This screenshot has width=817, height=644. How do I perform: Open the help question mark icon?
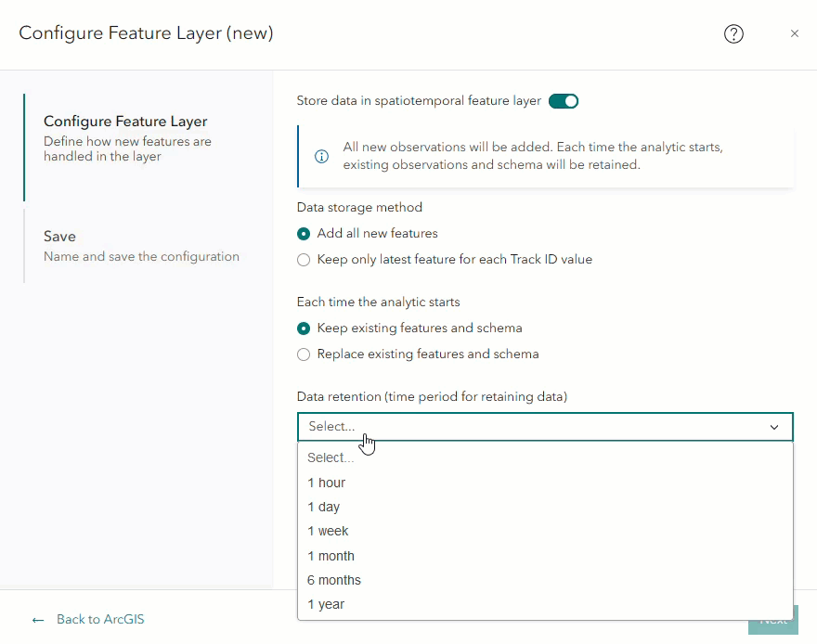coord(733,33)
